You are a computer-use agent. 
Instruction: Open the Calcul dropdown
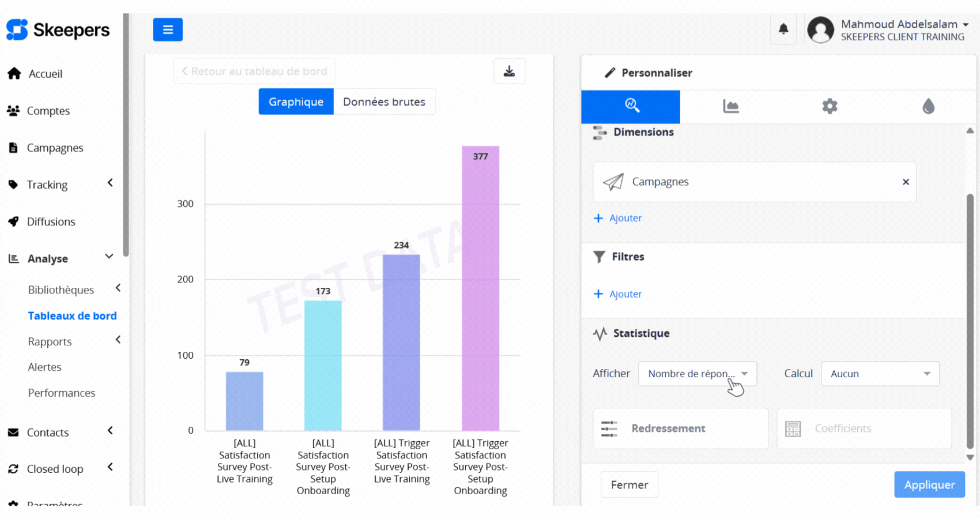880,374
